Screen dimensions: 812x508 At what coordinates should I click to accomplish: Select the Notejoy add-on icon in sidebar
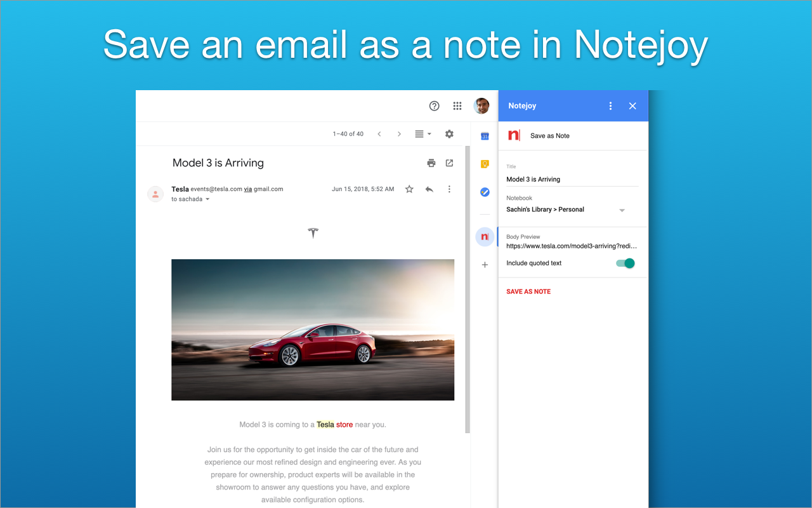point(485,237)
